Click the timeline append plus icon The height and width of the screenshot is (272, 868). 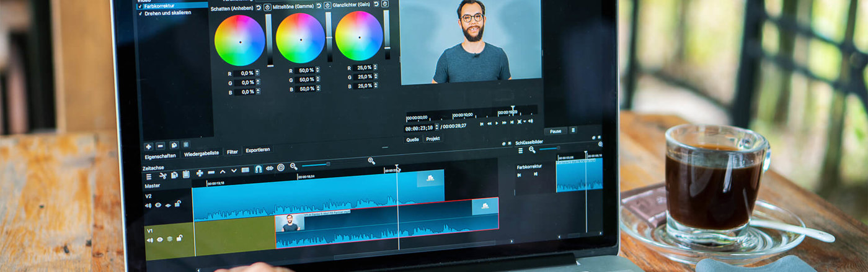(200, 173)
